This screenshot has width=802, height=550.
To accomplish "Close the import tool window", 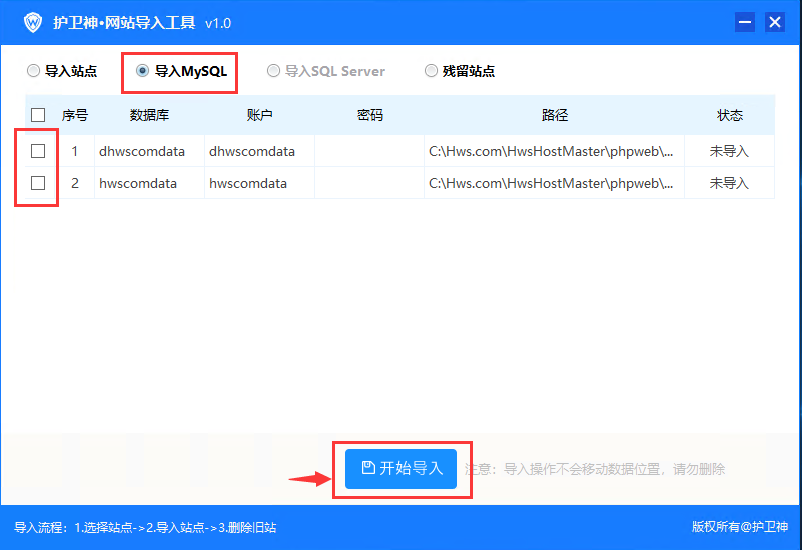I will tap(774, 22).
